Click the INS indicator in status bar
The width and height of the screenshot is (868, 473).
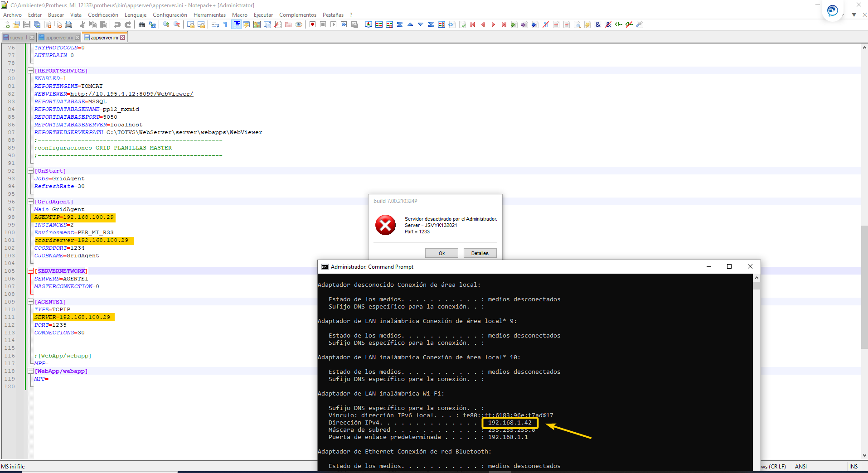(853, 466)
